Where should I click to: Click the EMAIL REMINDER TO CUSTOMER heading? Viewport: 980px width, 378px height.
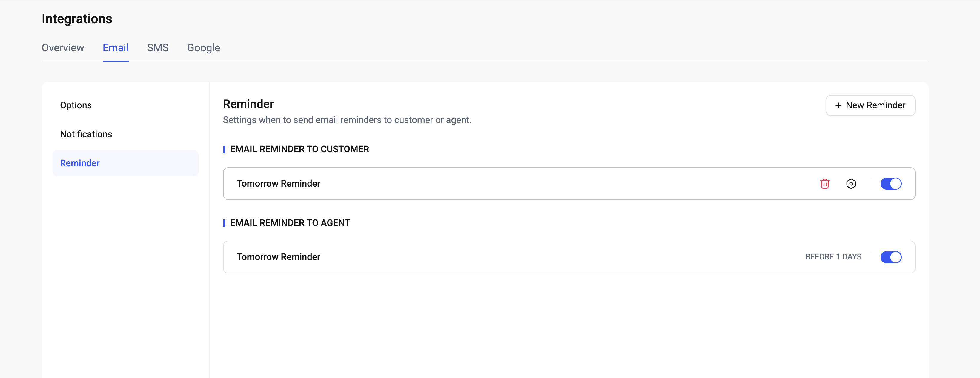[x=299, y=149]
